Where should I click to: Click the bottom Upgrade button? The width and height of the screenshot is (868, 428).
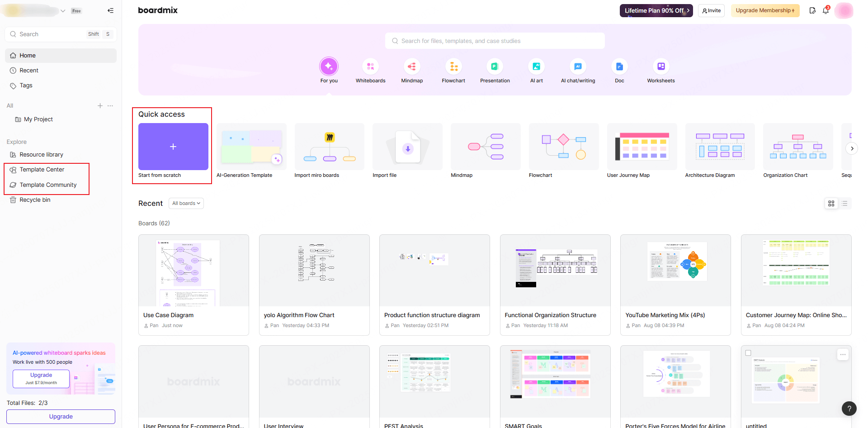61,417
